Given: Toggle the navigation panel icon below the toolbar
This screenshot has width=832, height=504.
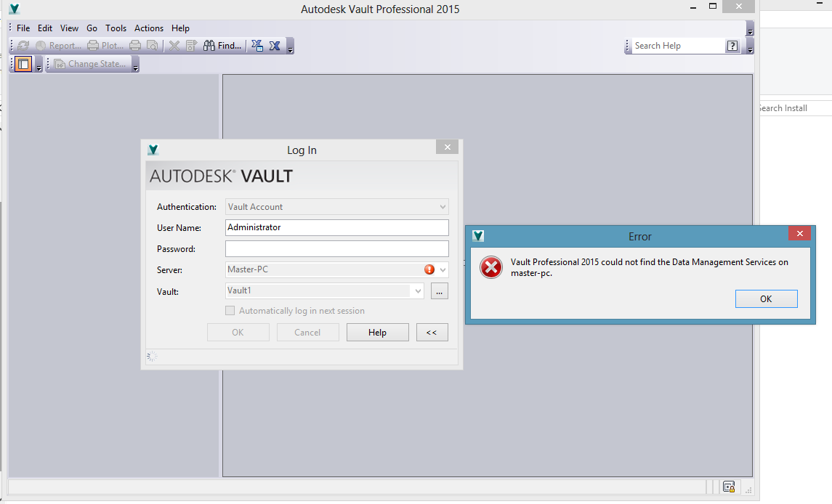Looking at the screenshot, I should (x=23, y=64).
